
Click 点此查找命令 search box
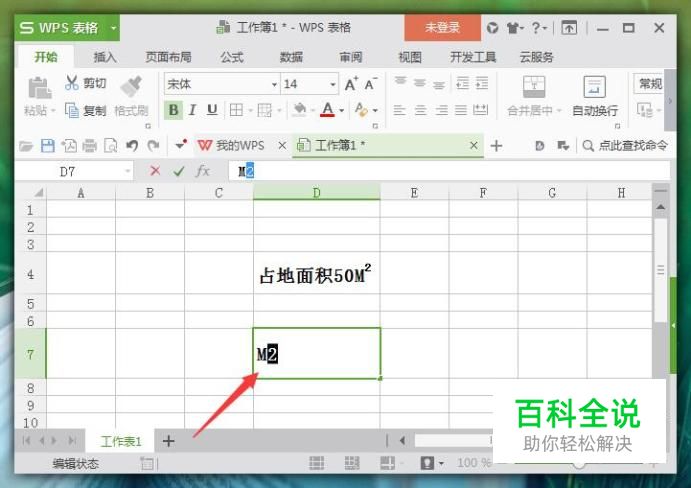point(625,145)
